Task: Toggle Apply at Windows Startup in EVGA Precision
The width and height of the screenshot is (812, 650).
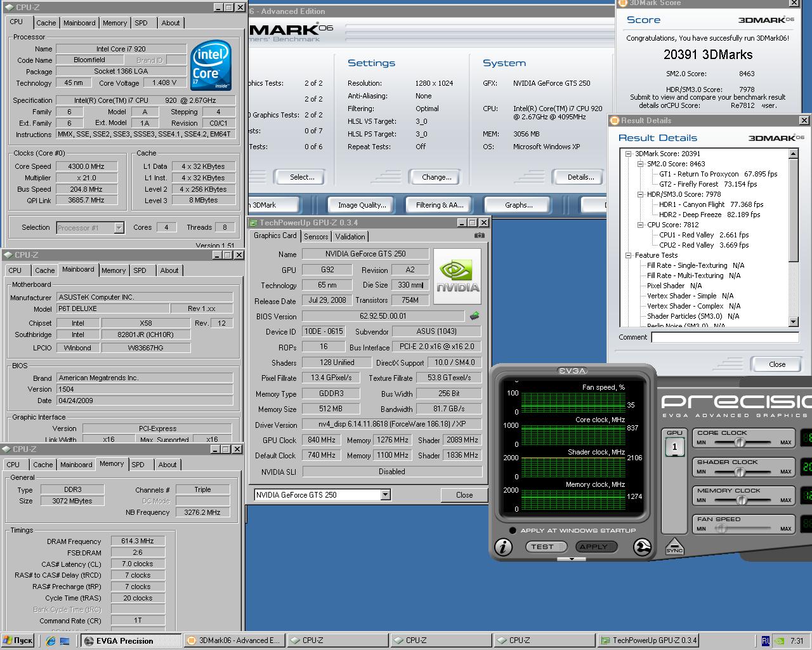Action: click(x=513, y=531)
